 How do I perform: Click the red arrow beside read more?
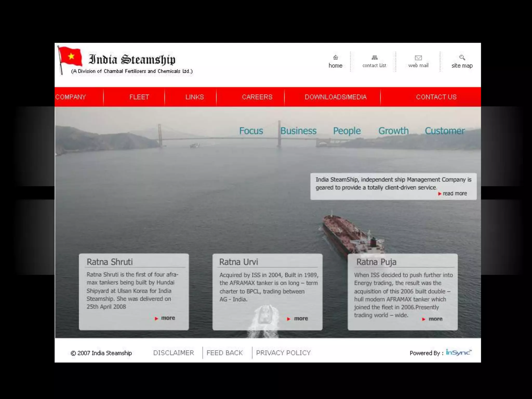[440, 194]
